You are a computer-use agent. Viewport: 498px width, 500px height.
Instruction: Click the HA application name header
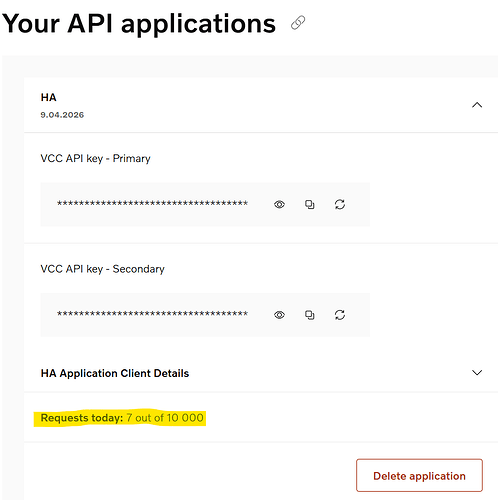pyautogui.click(x=48, y=97)
